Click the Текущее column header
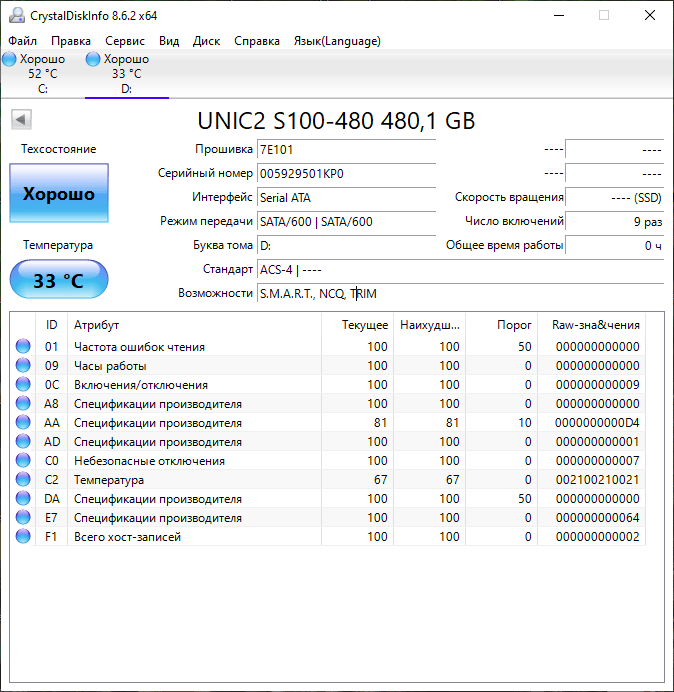The width and height of the screenshot is (674, 692). (x=358, y=325)
